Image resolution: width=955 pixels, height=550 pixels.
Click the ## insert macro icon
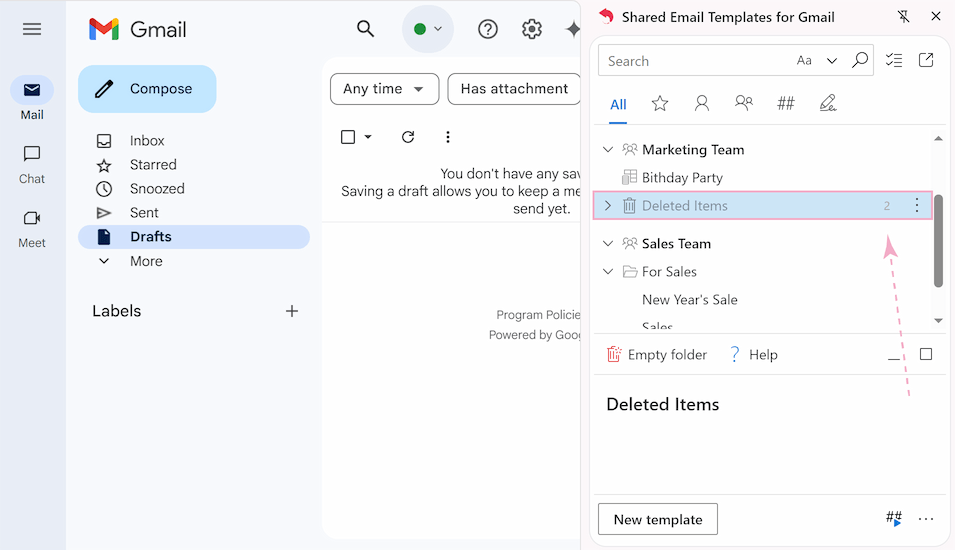point(893,518)
